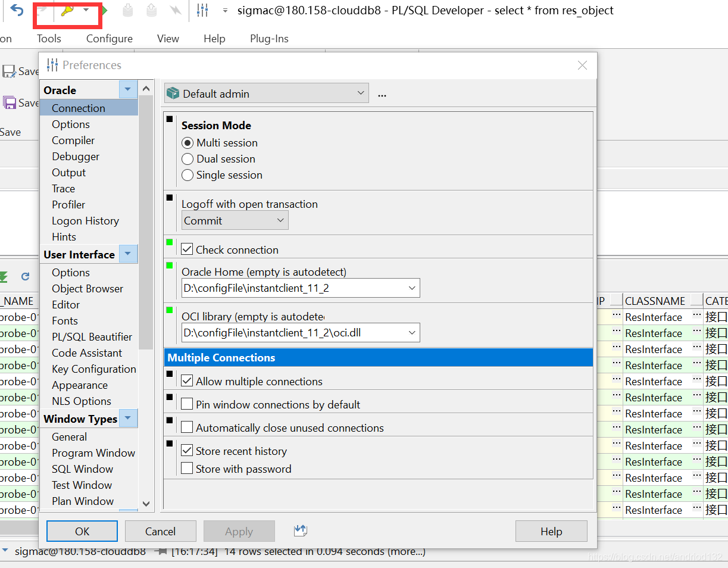This screenshot has height=568, width=728.
Task: Enable the Store with password checkbox
Action: 187,469
